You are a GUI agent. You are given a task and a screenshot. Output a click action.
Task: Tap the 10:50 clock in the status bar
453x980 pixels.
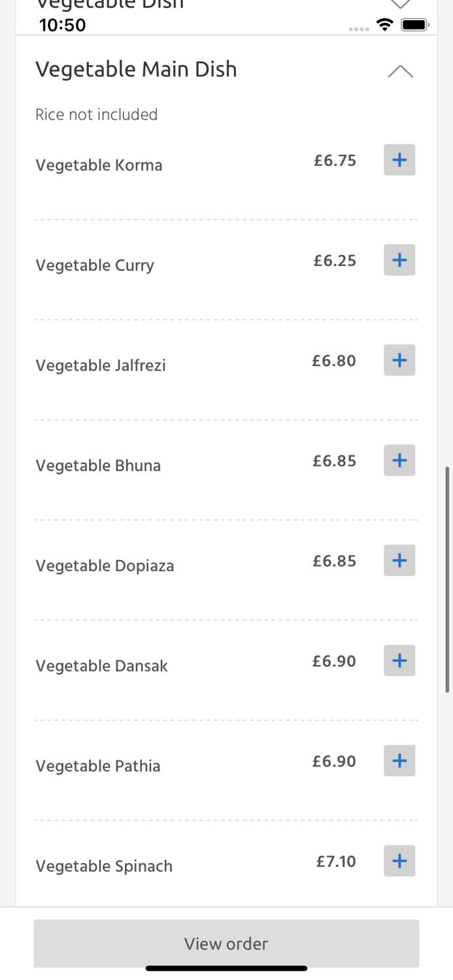62,25
